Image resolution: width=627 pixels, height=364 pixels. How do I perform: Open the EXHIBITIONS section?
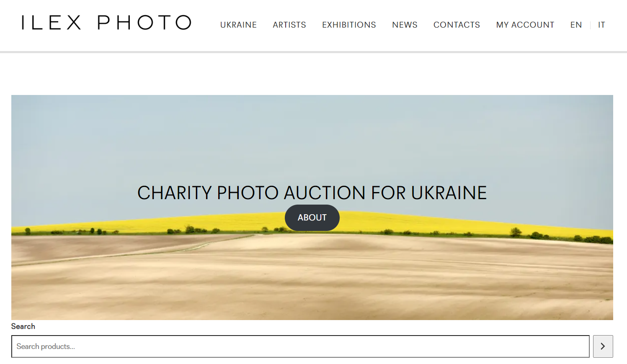349,25
